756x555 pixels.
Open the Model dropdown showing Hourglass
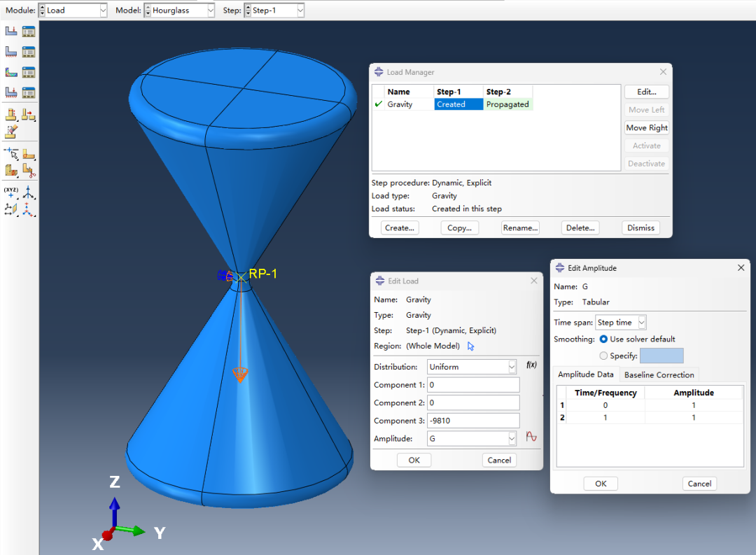[x=211, y=10]
